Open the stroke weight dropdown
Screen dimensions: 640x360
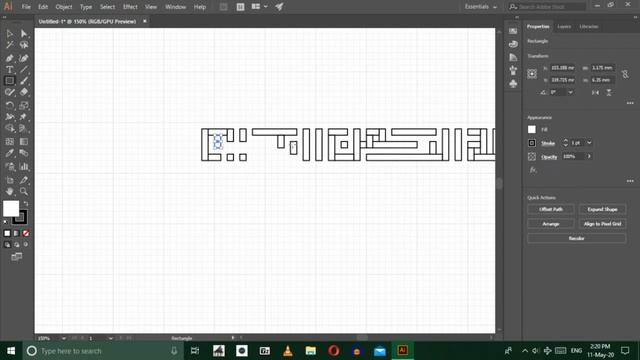[589, 143]
